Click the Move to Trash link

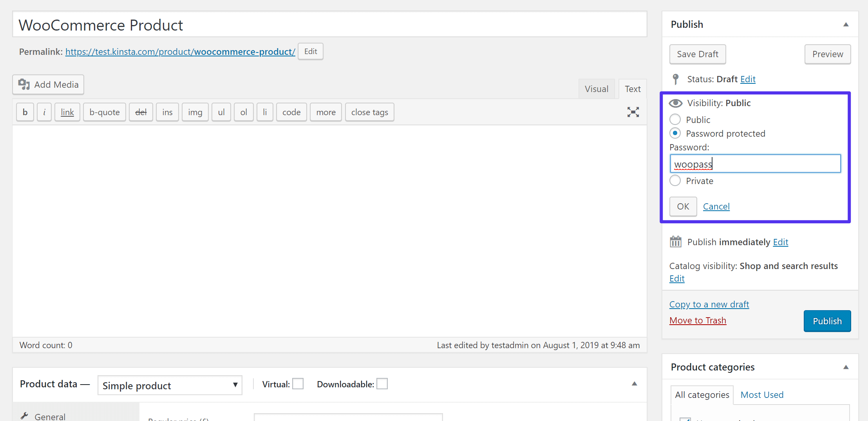(698, 320)
